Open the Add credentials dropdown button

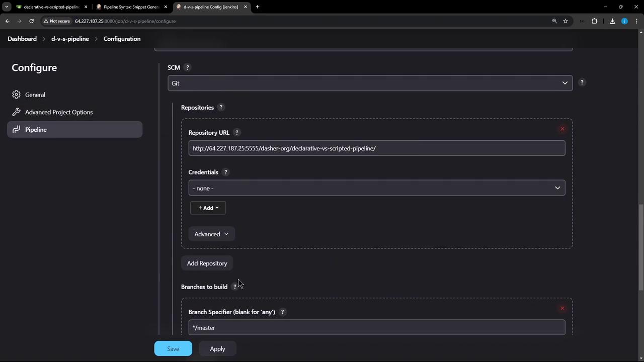pyautogui.click(x=208, y=208)
